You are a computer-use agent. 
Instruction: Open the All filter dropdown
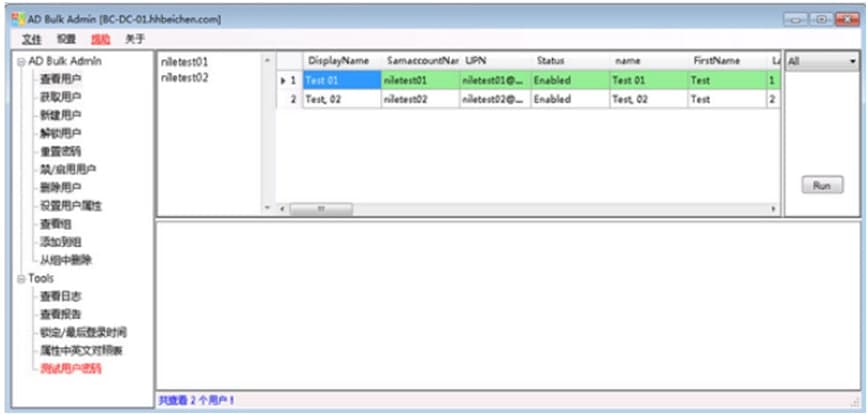point(822,61)
